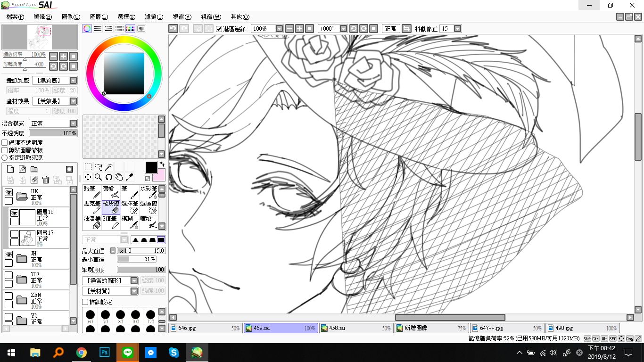
Task: Select the lasso selection tool
Action: 99,167
